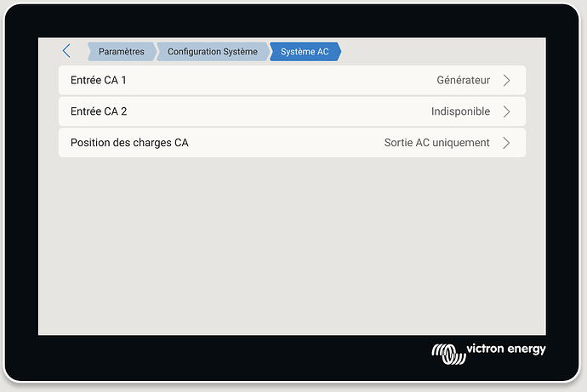Go back using the left arrow icon
The width and height of the screenshot is (587, 392).
point(66,51)
